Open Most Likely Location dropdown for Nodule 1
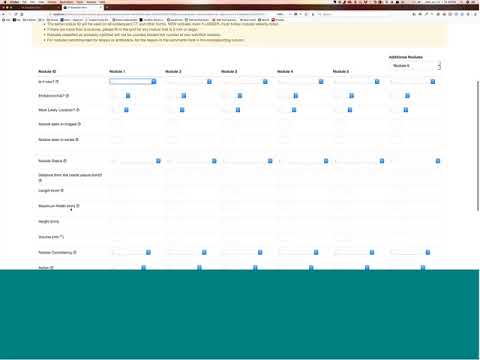This screenshot has height=360, width=480. [119, 110]
